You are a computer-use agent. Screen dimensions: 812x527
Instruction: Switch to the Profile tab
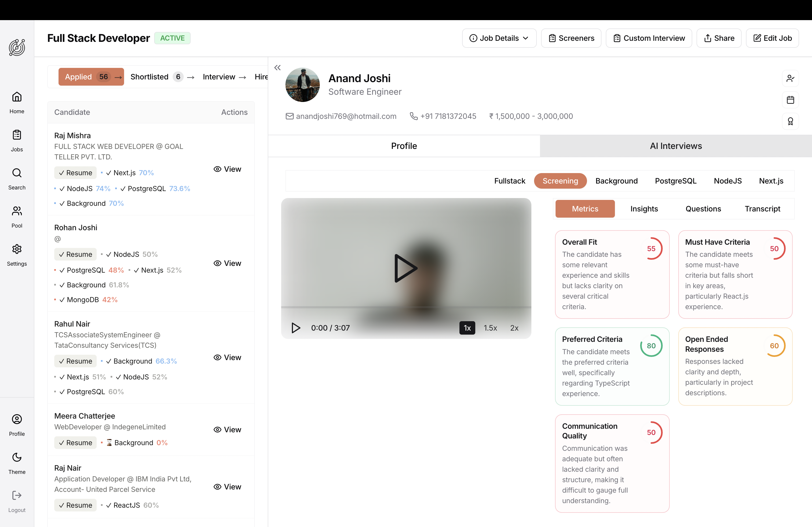[404, 146]
